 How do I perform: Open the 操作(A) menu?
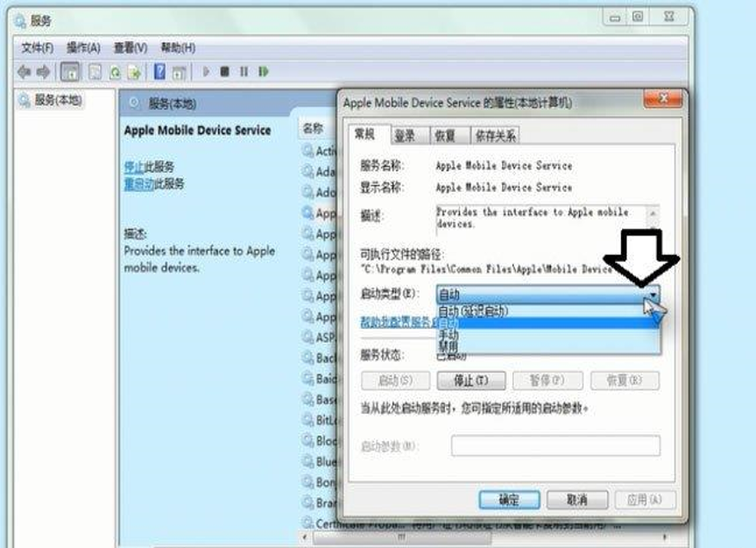[83, 47]
